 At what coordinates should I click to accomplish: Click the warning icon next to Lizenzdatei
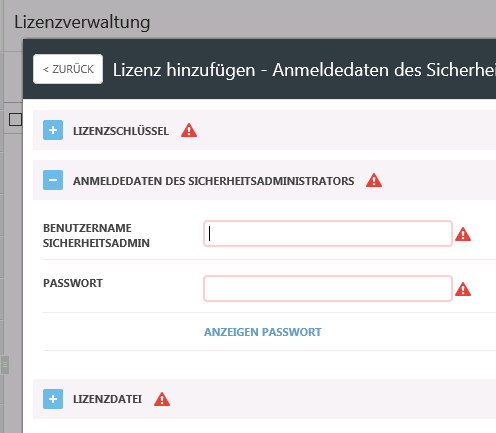[162, 399]
